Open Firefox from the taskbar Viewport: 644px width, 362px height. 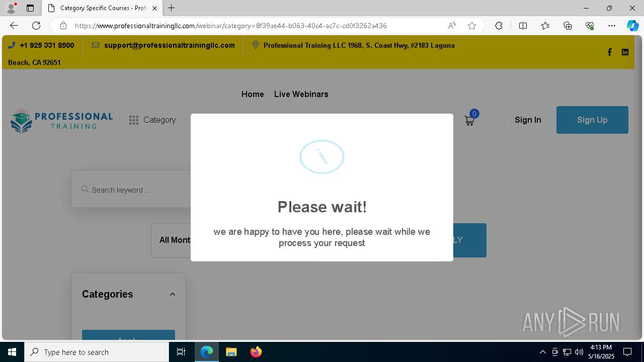pos(256,352)
